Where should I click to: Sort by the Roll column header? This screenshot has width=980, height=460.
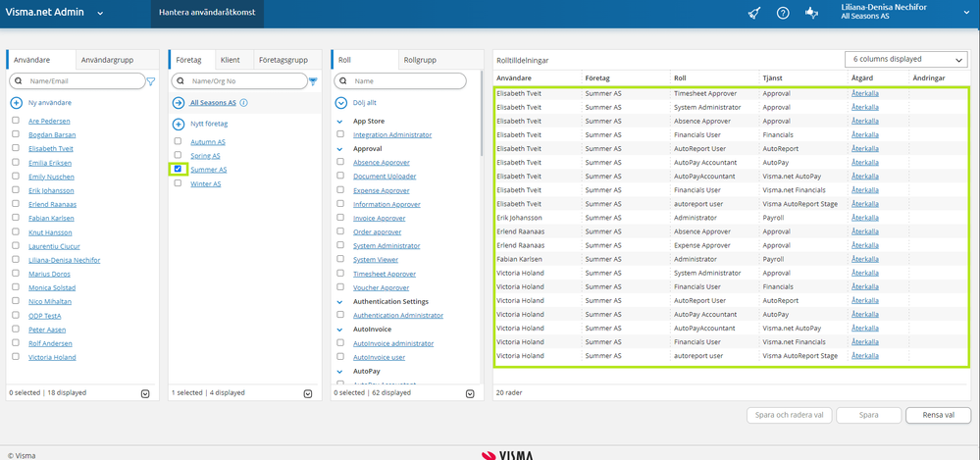(x=680, y=78)
